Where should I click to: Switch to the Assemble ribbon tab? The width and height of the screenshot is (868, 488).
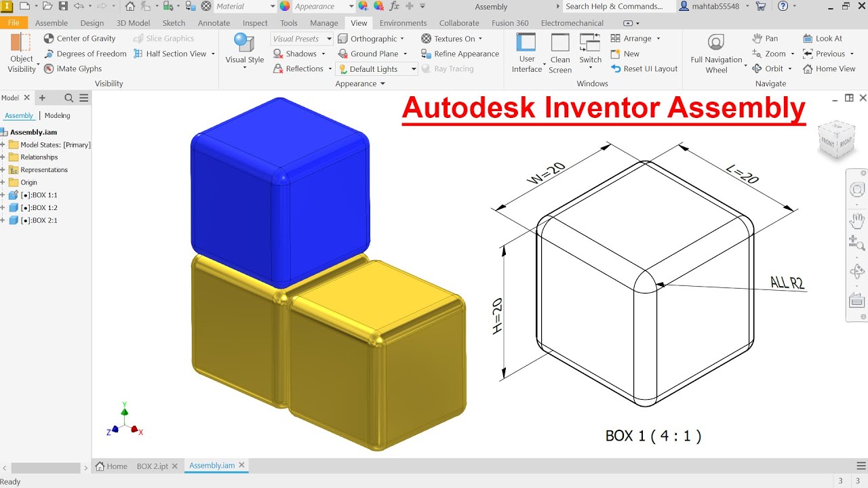52,23
